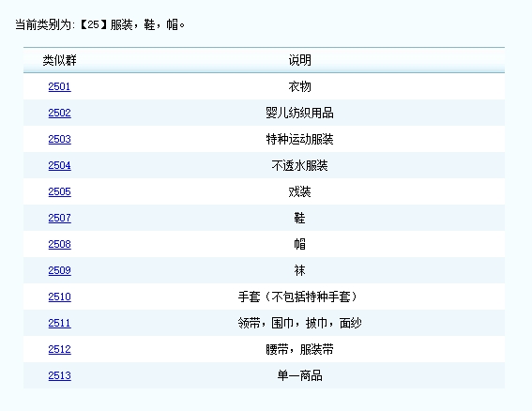Select the 2513 single goods link

coord(59,375)
